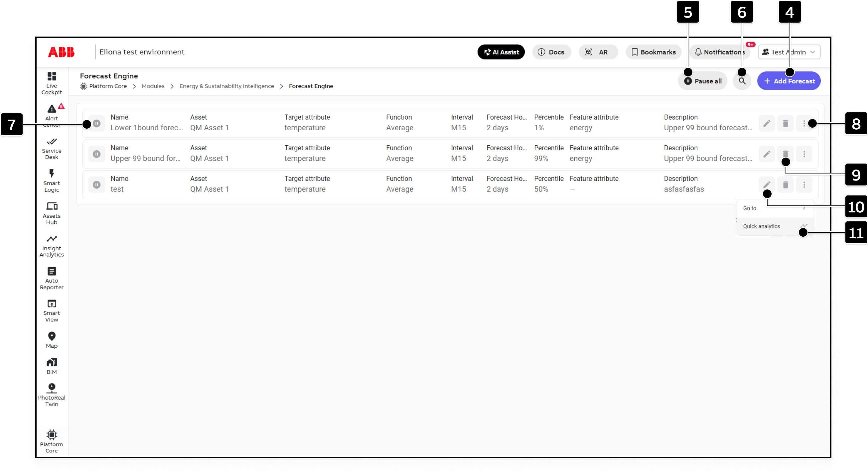
Task: Open more options for Lower 1bound row
Action: [804, 123]
